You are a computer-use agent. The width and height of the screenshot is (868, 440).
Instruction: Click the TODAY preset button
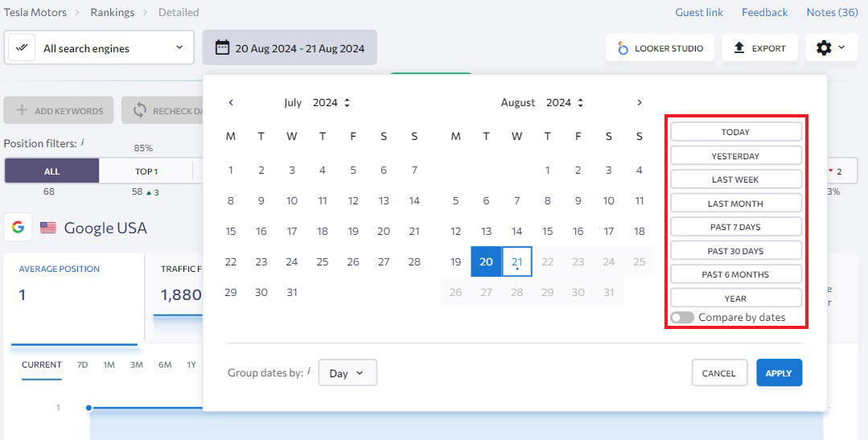[x=736, y=132]
